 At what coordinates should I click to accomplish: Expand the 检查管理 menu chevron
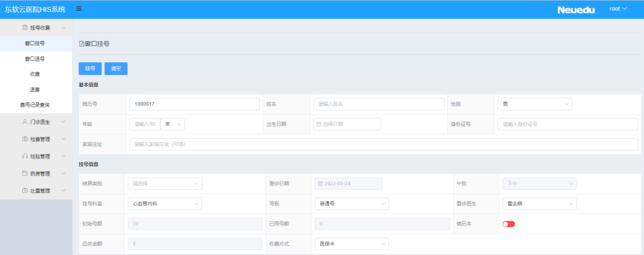(64, 139)
